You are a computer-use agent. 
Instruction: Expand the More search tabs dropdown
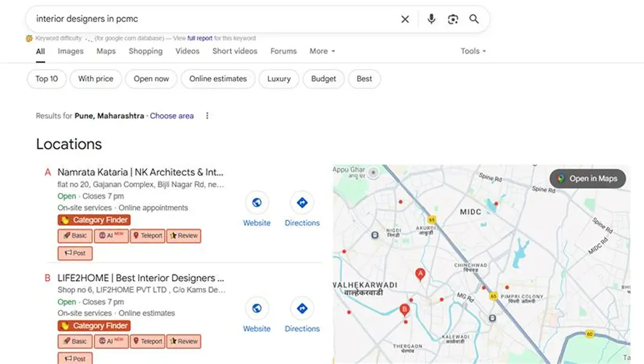322,51
